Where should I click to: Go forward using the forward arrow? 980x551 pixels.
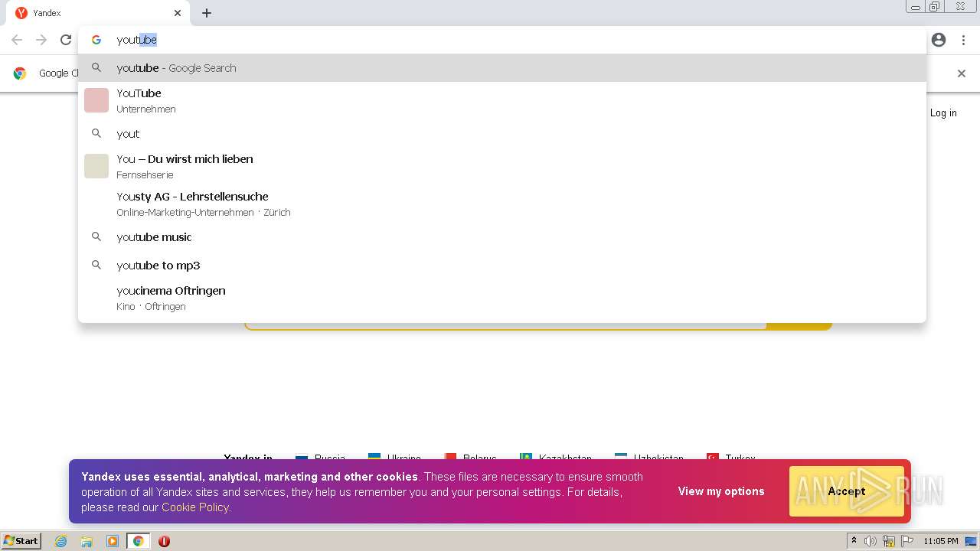coord(41,40)
